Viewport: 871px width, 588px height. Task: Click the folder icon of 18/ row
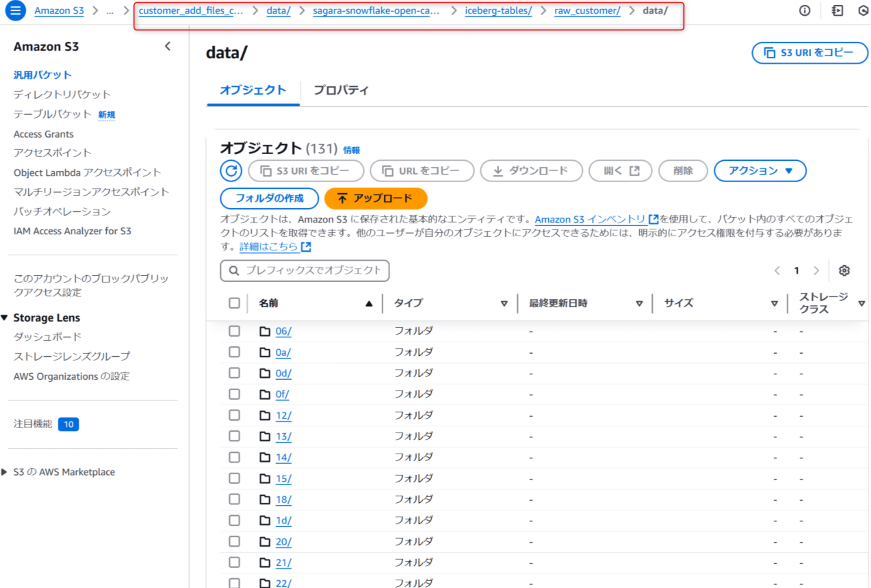[x=265, y=500]
